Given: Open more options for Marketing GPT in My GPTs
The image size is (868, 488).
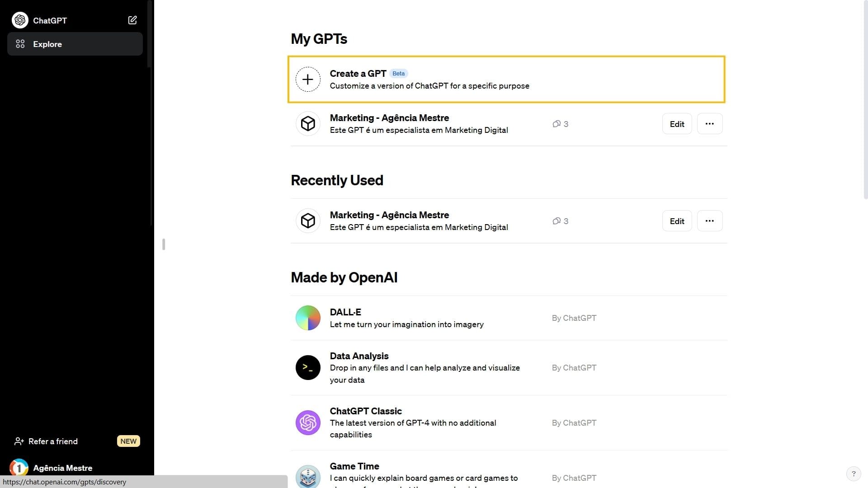Looking at the screenshot, I should (x=709, y=124).
